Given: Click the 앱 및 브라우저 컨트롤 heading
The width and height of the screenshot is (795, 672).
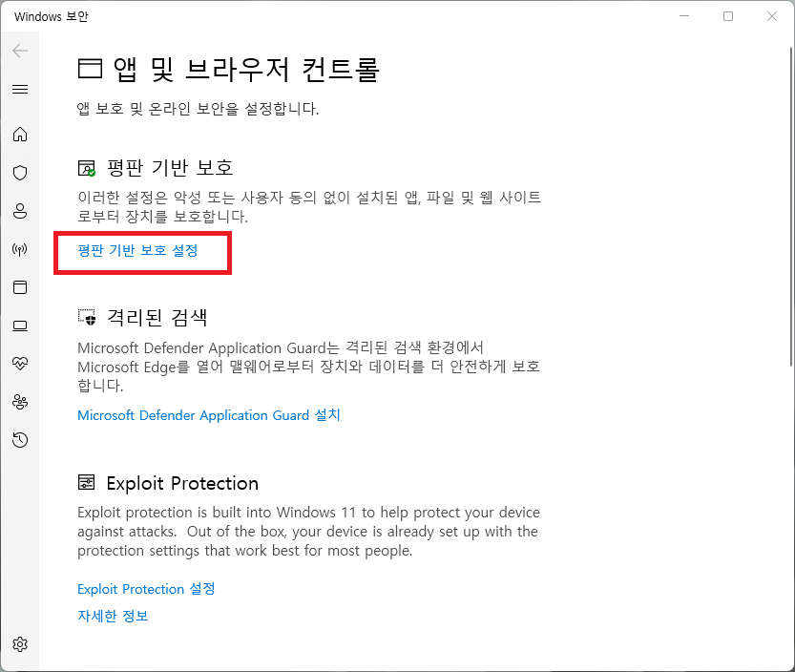Looking at the screenshot, I should (x=246, y=69).
